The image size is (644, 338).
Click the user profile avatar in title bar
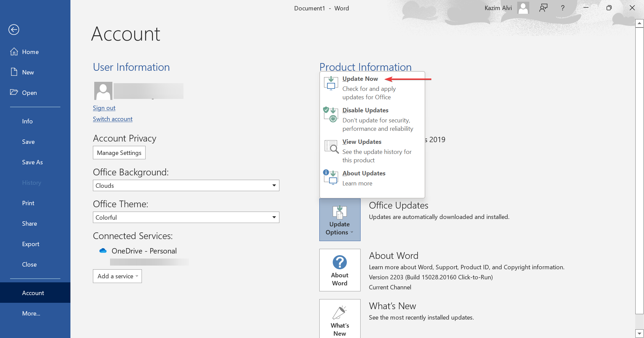(523, 8)
